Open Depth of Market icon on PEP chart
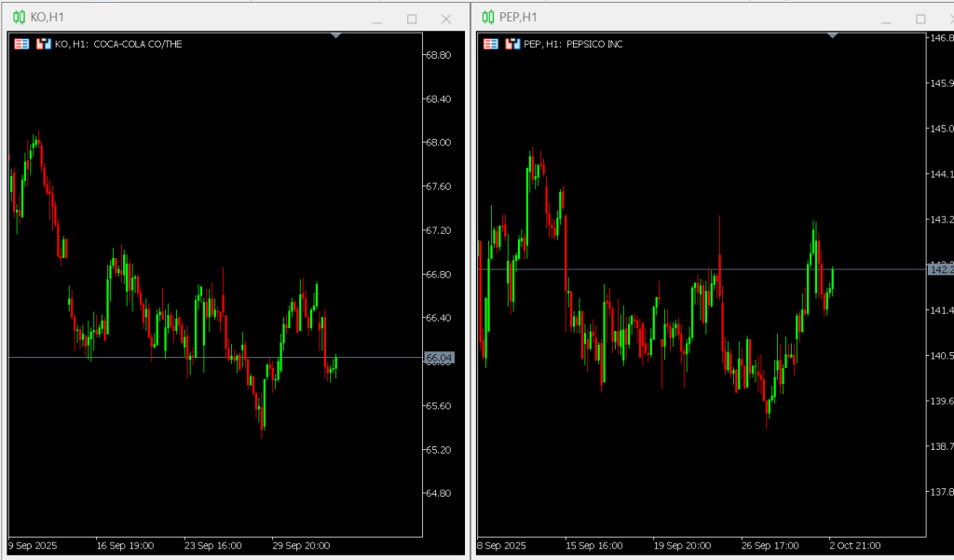The image size is (954, 560). click(511, 44)
